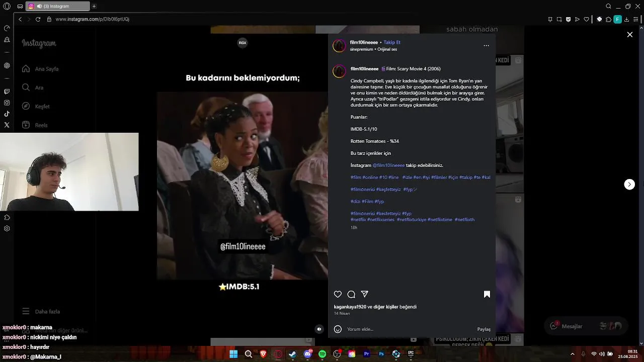The image size is (644, 362).
Task: Open browser tab search magnifier
Action: (x=608, y=6)
